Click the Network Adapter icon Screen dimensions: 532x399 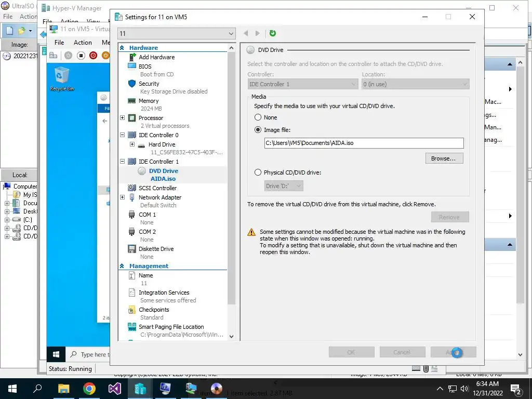click(132, 197)
